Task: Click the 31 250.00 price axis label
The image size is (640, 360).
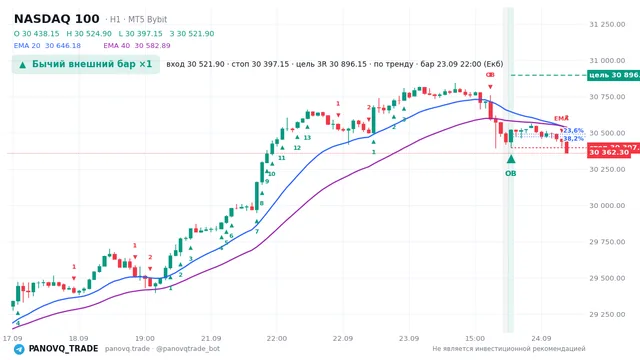Action: pos(607,24)
